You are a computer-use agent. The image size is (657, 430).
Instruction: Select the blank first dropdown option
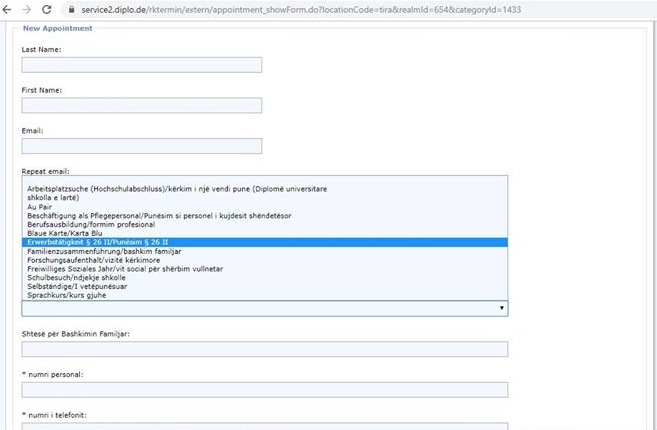coord(265,180)
